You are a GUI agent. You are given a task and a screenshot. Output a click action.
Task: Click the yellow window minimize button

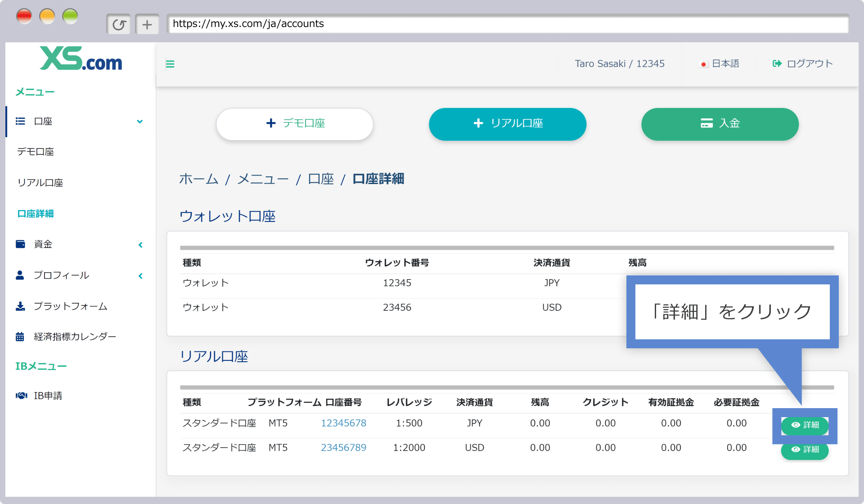(47, 17)
